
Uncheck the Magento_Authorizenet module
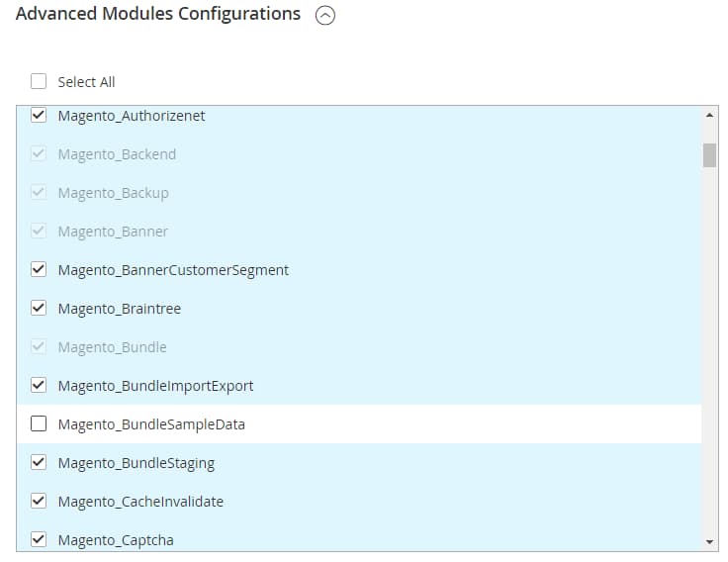tap(39, 115)
